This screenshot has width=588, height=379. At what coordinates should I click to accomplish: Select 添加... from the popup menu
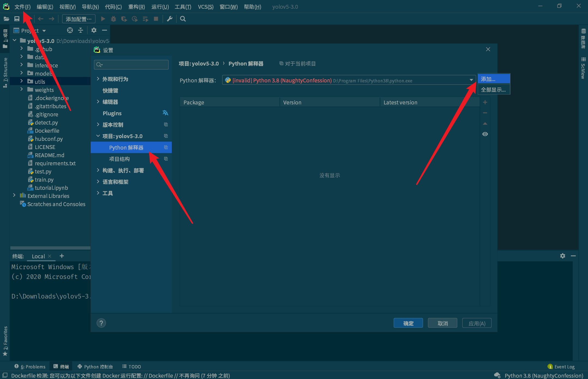[494, 79]
